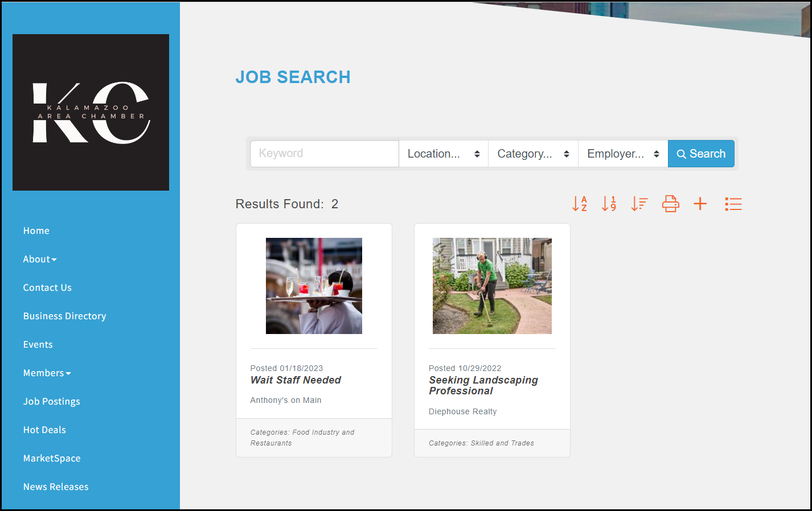Click the Posted 10/29/2022 date
812x511 pixels.
[x=465, y=368]
